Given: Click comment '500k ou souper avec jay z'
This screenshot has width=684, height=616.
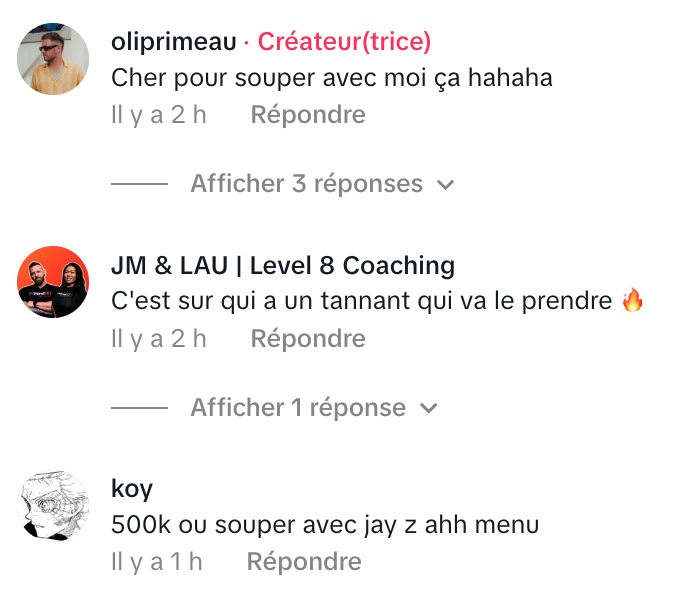Looking at the screenshot, I should (264, 525).
